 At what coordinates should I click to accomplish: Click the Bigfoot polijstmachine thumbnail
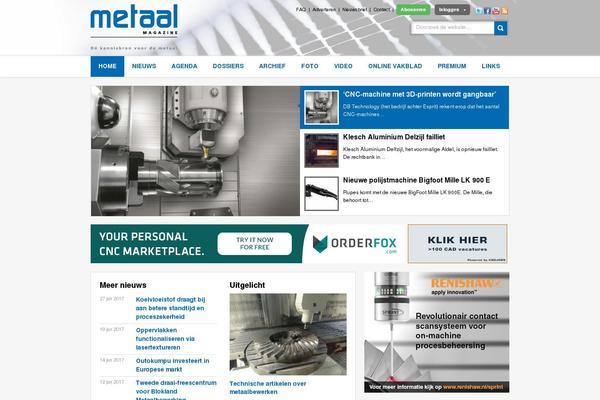[x=321, y=194]
